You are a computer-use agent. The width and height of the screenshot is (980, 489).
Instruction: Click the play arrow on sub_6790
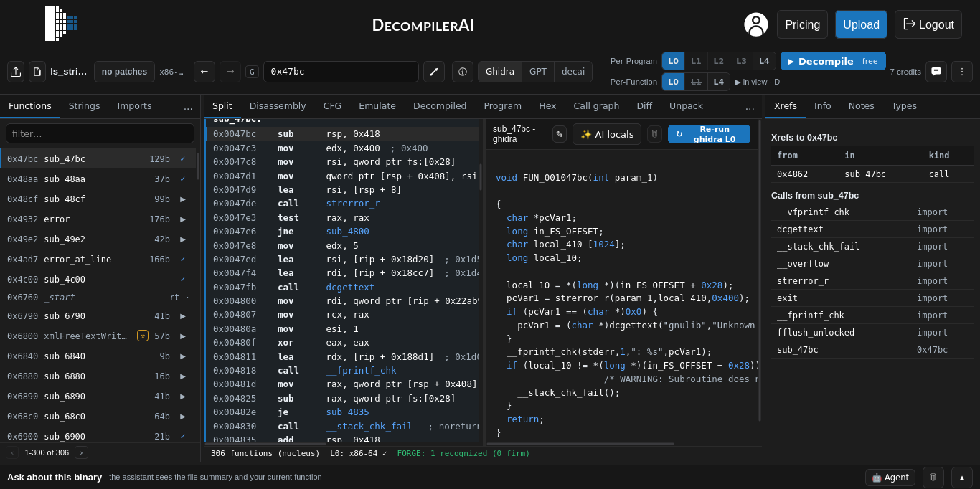pos(183,315)
